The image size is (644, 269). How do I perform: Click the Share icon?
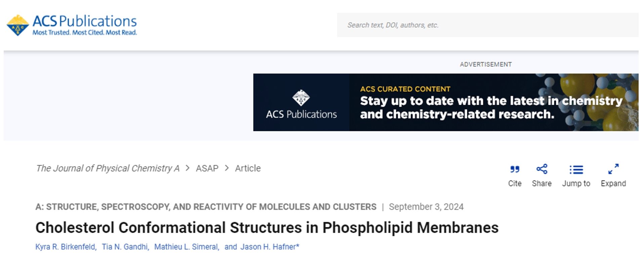pyautogui.click(x=542, y=169)
